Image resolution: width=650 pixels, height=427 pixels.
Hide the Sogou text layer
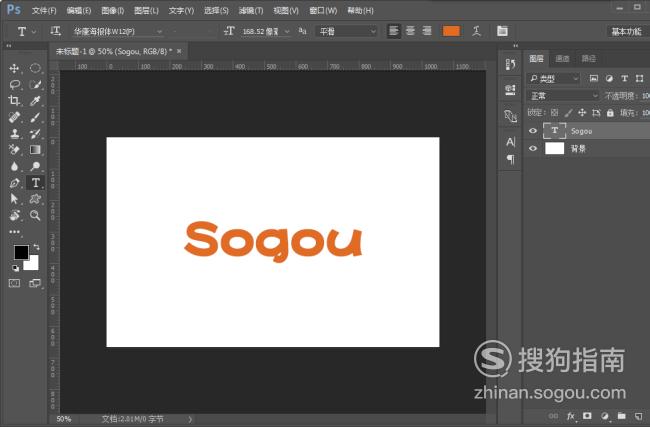coord(533,131)
